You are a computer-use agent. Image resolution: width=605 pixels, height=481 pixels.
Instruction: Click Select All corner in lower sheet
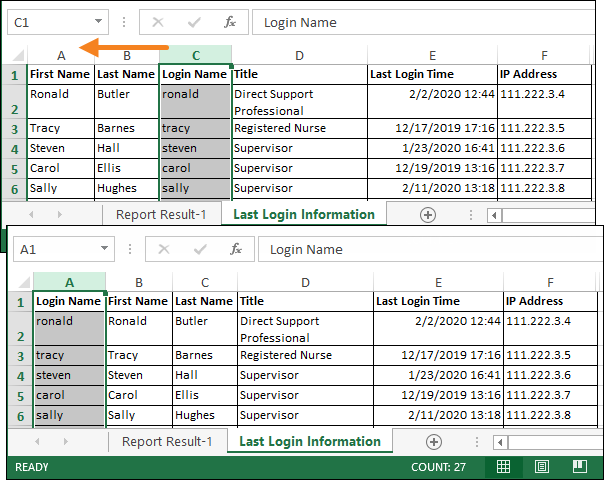[24, 283]
